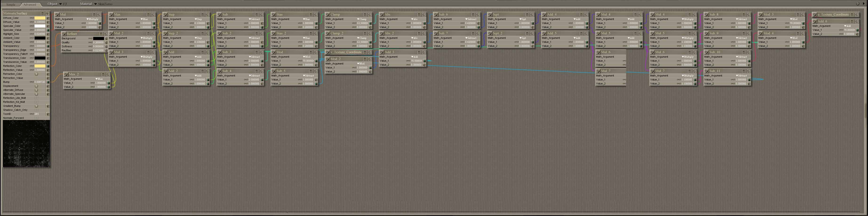Click the Refraction_Color question mark icon
Screen dimensions: 868x216
pos(36,74)
